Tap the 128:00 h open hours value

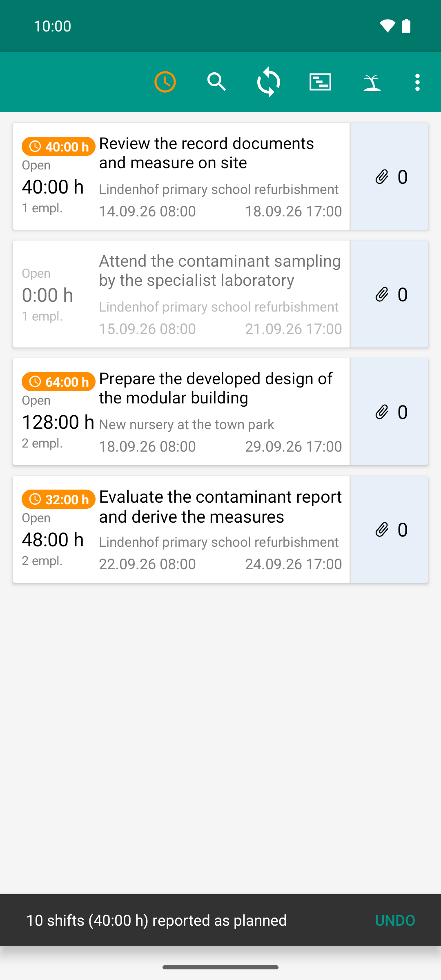click(58, 422)
